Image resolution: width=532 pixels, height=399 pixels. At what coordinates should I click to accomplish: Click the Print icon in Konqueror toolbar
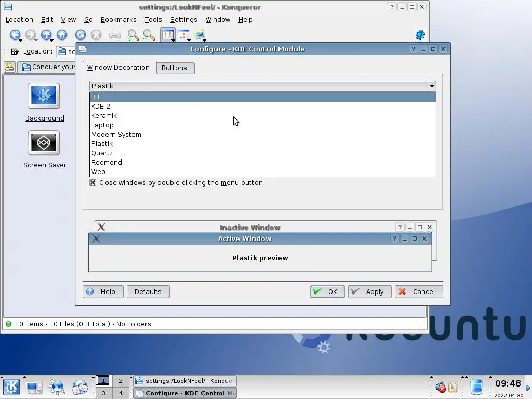click(x=114, y=35)
